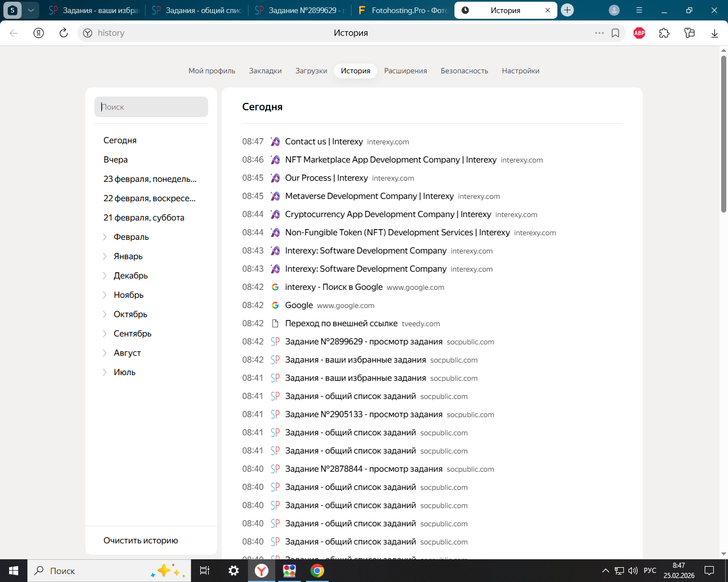
Task: Expand the Февраль history group
Action: click(x=131, y=237)
